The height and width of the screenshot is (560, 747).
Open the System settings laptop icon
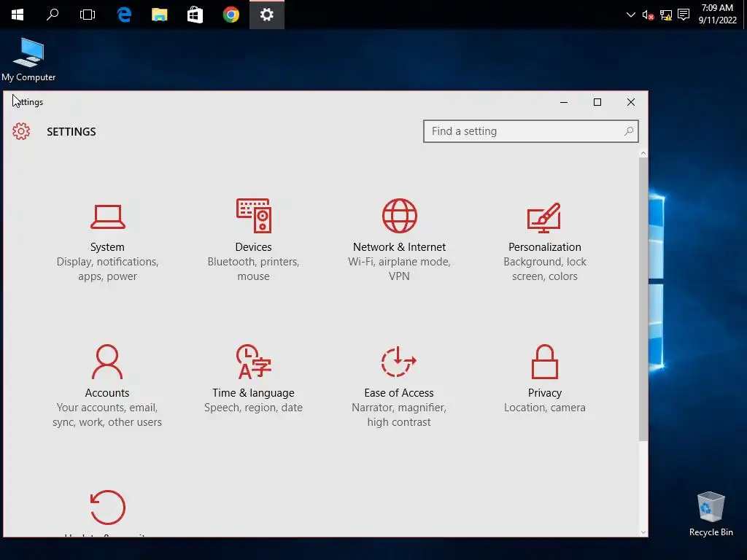coord(108,217)
